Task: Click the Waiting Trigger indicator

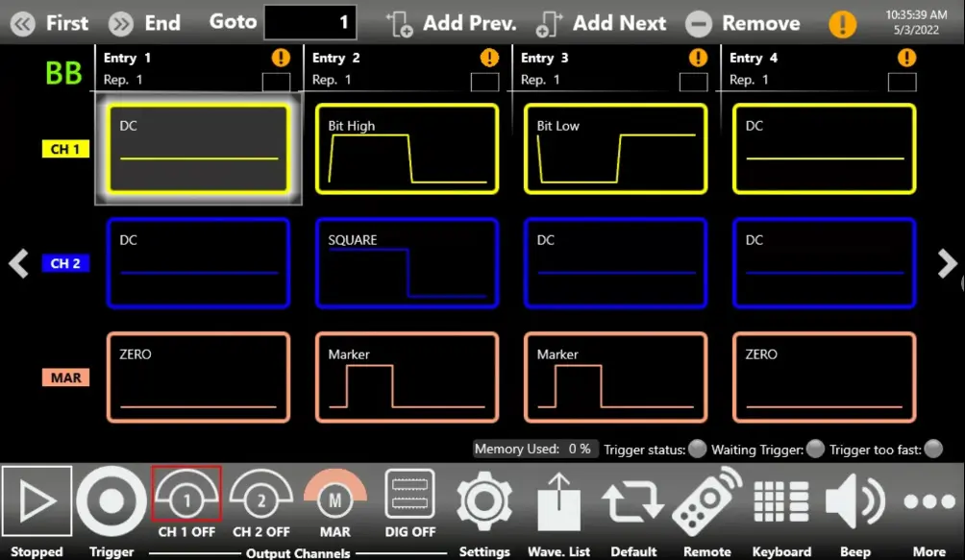Action: [x=815, y=449]
